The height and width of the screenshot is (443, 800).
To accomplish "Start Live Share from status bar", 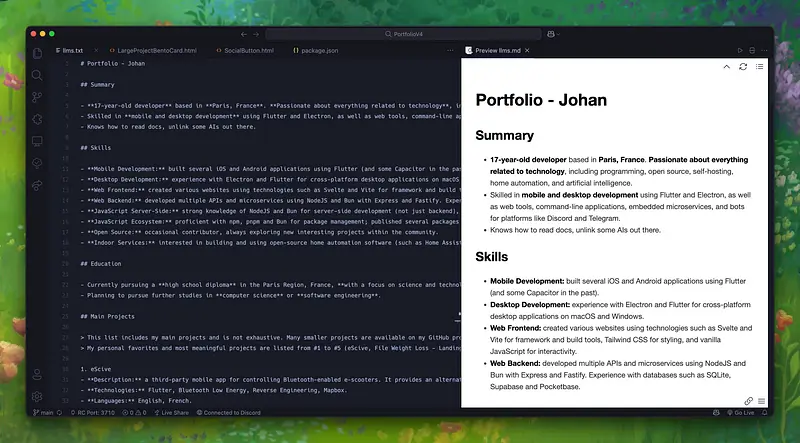I will [169, 411].
